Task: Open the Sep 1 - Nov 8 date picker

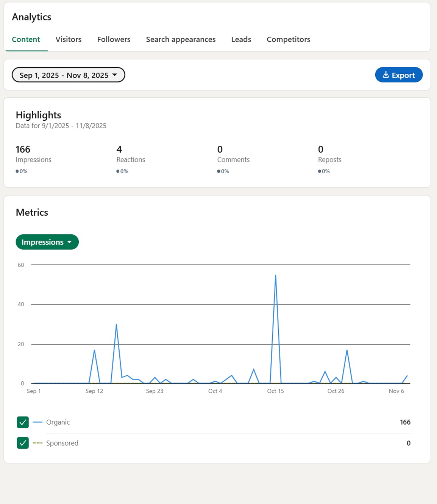Action: tap(68, 75)
